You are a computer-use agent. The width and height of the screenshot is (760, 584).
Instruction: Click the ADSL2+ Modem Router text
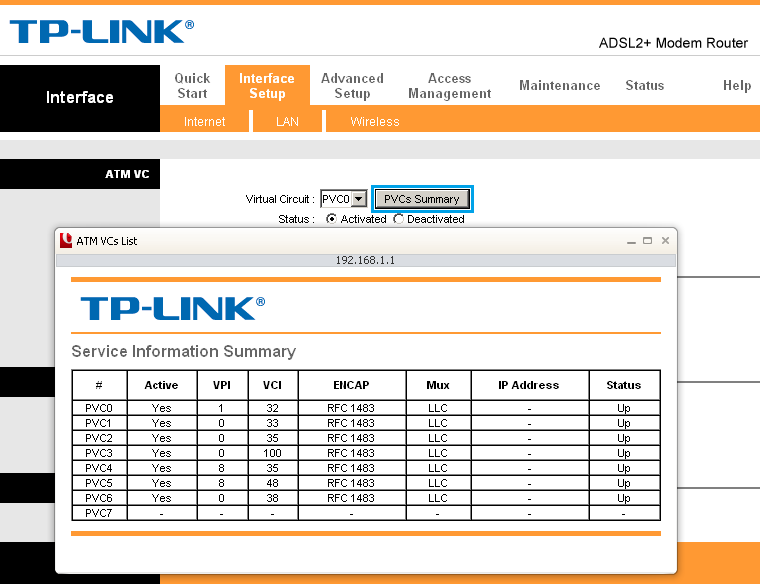pos(673,43)
